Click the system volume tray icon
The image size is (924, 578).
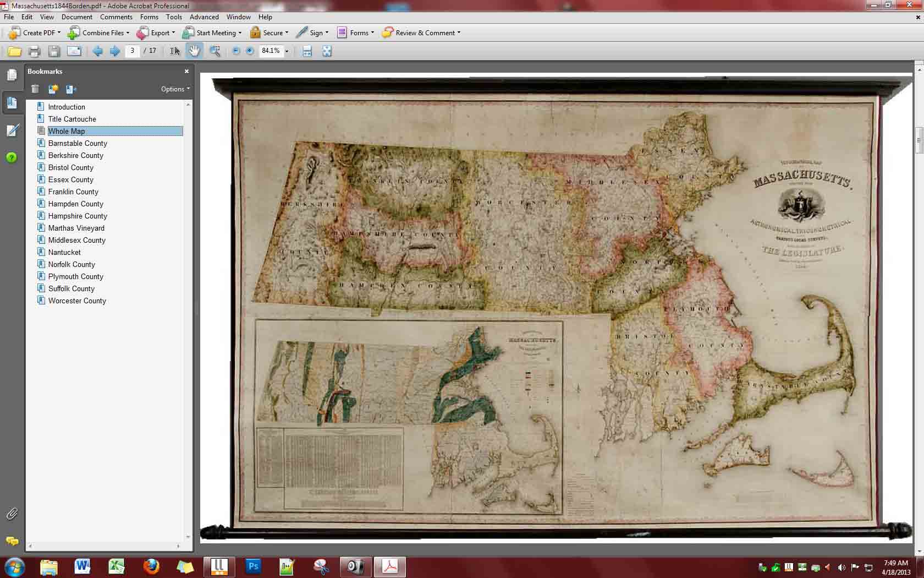coord(842,567)
